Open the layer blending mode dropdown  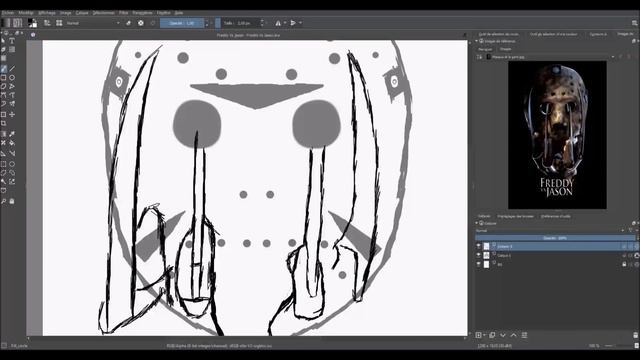tap(550, 231)
